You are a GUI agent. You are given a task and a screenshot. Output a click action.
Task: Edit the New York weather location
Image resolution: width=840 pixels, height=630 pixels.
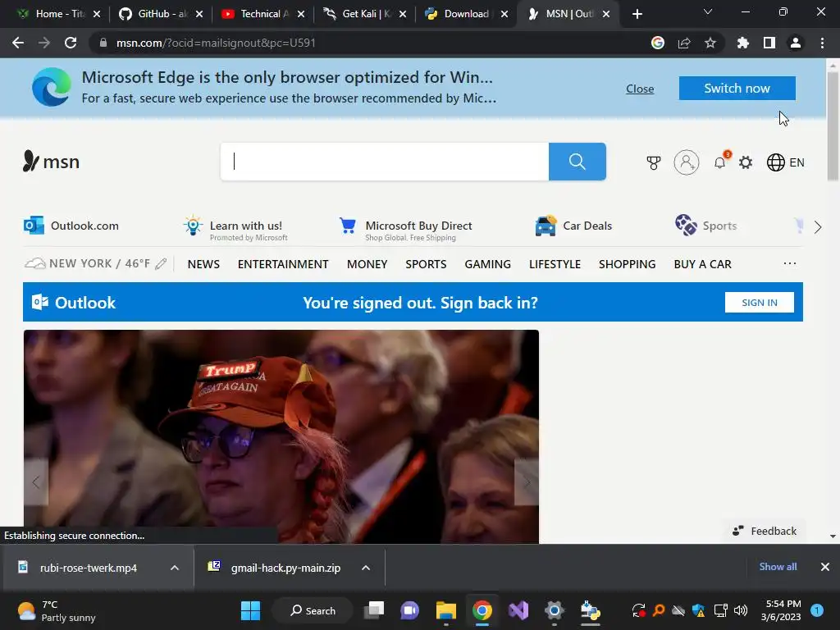pos(161,263)
